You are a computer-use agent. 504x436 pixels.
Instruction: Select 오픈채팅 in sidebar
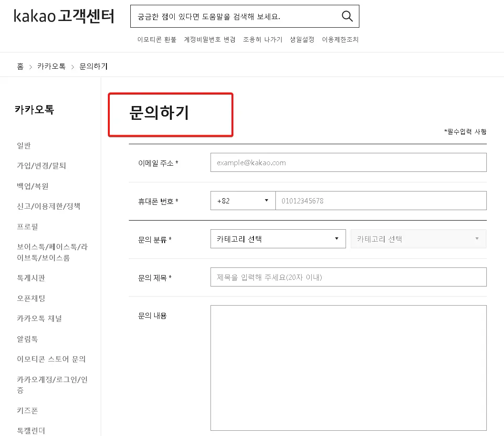31,298
